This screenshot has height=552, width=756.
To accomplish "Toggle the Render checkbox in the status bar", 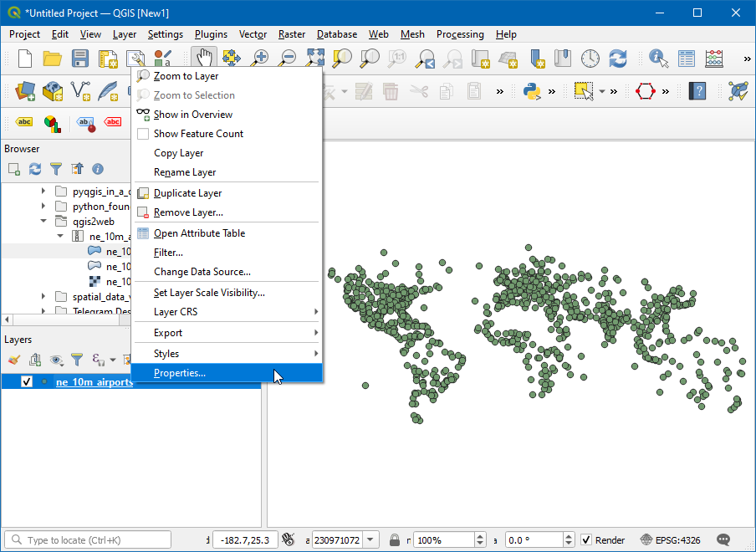I will (x=586, y=540).
